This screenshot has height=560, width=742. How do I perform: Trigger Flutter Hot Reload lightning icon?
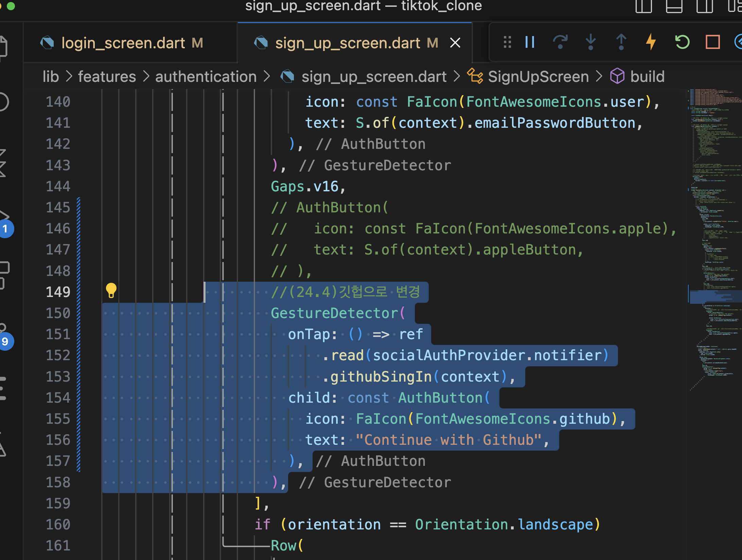click(651, 42)
